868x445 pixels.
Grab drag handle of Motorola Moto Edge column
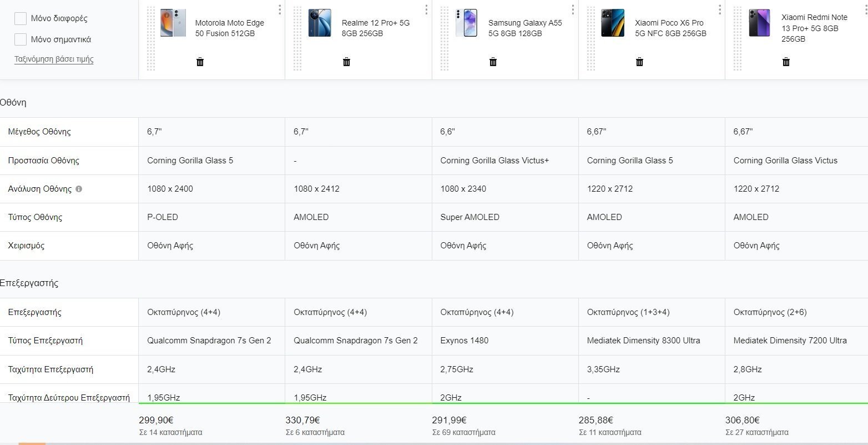[x=151, y=39]
